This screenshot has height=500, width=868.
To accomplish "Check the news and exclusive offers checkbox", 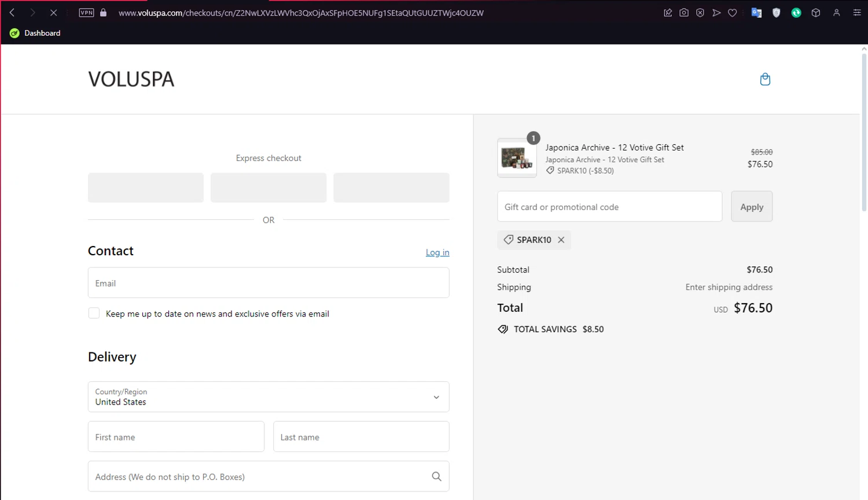I will pos(94,313).
